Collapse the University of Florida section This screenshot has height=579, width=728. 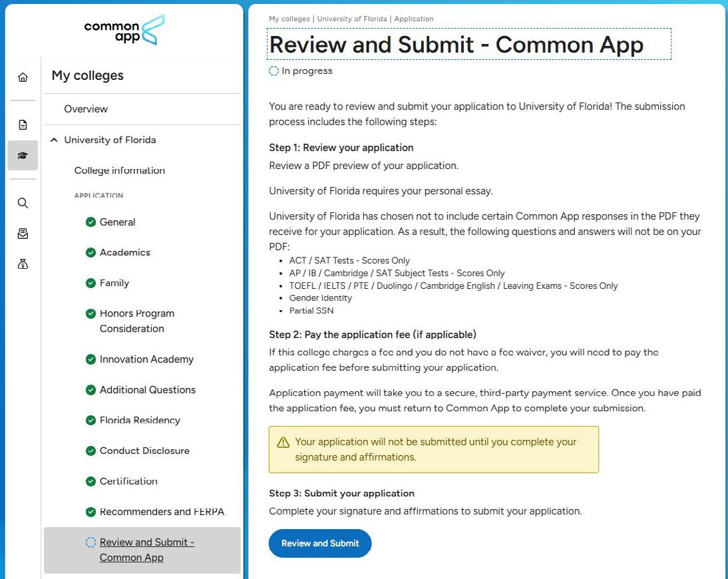(55, 140)
